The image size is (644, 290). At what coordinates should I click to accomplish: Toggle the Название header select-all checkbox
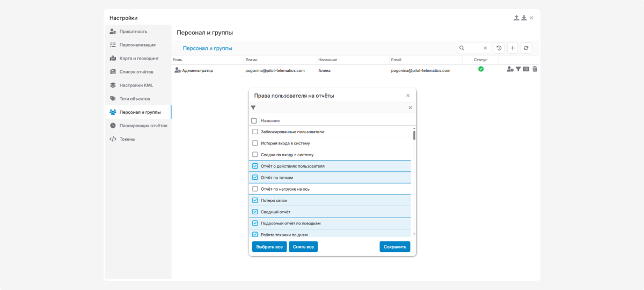(x=254, y=121)
